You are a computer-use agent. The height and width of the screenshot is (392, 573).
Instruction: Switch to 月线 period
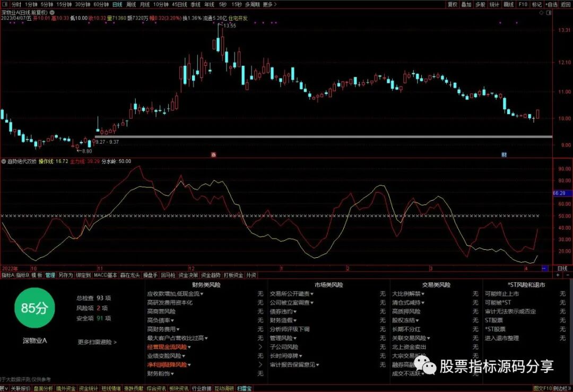coord(145,4)
